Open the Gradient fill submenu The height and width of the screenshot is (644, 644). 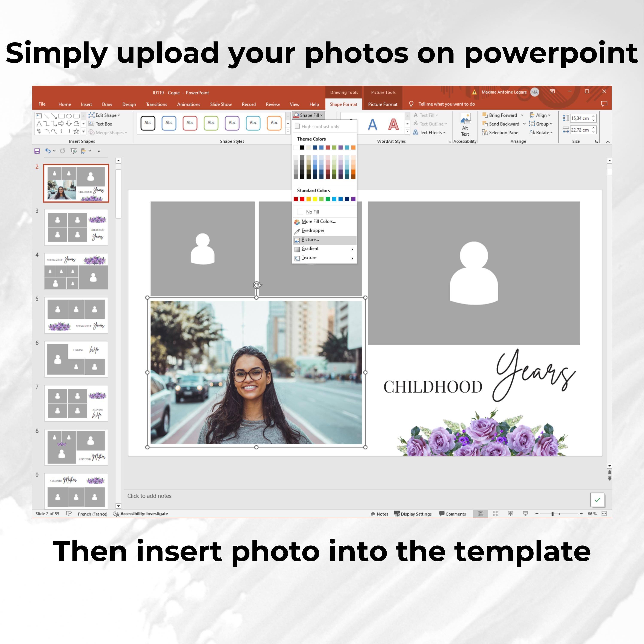coord(310,248)
